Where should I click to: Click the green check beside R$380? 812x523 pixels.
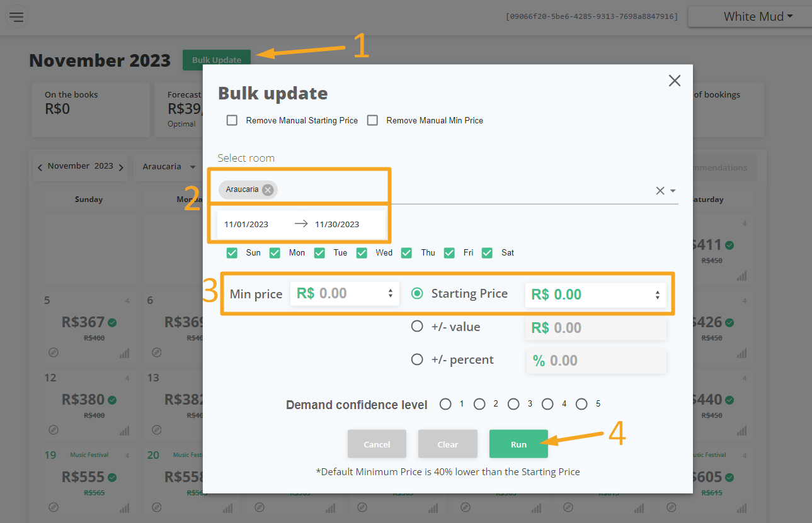pos(112,400)
